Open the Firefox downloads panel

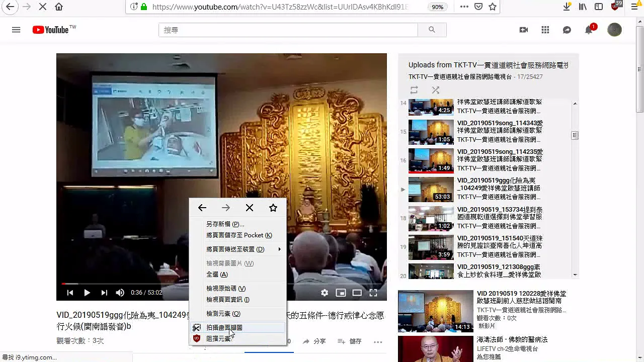click(x=567, y=7)
